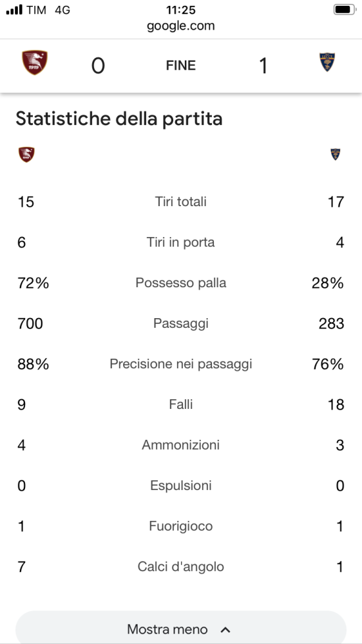Tap the Ammonizioni statistic label
Screen dimensions: 362x644
click(181, 445)
